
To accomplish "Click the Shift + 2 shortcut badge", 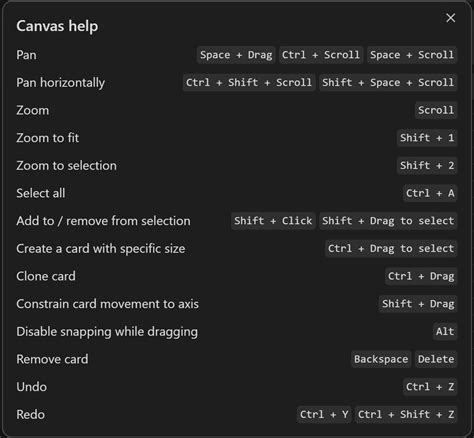I will coord(427,166).
